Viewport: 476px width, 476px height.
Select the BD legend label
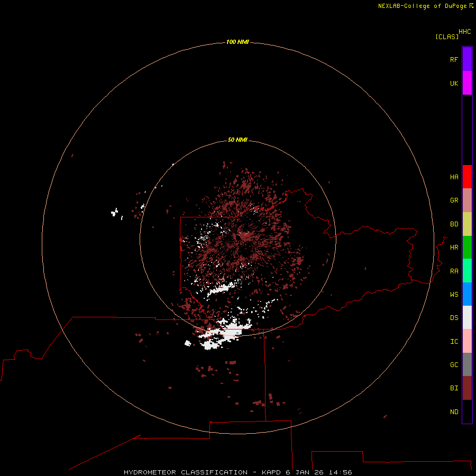[x=454, y=224]
